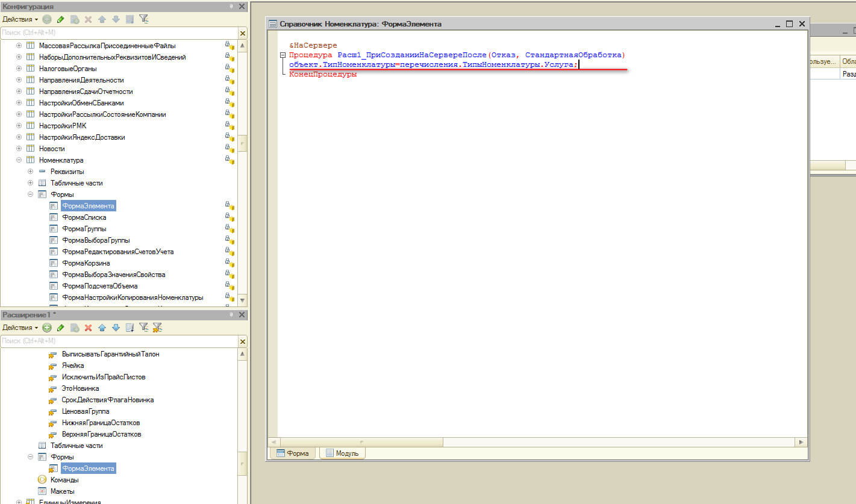Toggle pin on the Конфигурация panel header

pos(232,6)
